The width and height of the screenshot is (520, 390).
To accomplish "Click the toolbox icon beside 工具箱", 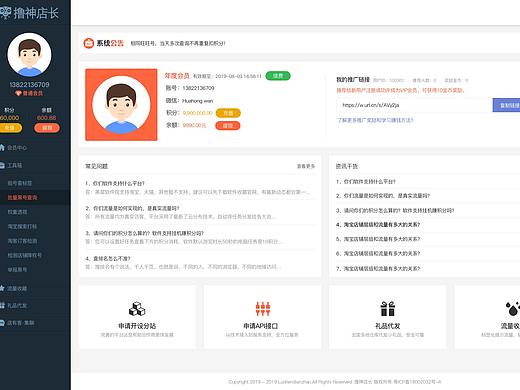I will click(2, 165).
